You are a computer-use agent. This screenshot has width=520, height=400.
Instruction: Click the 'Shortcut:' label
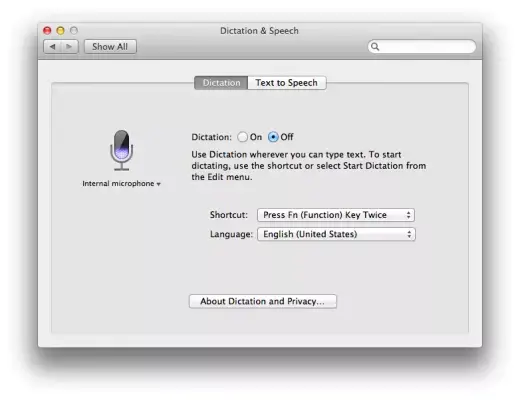(x=229, y=215)
